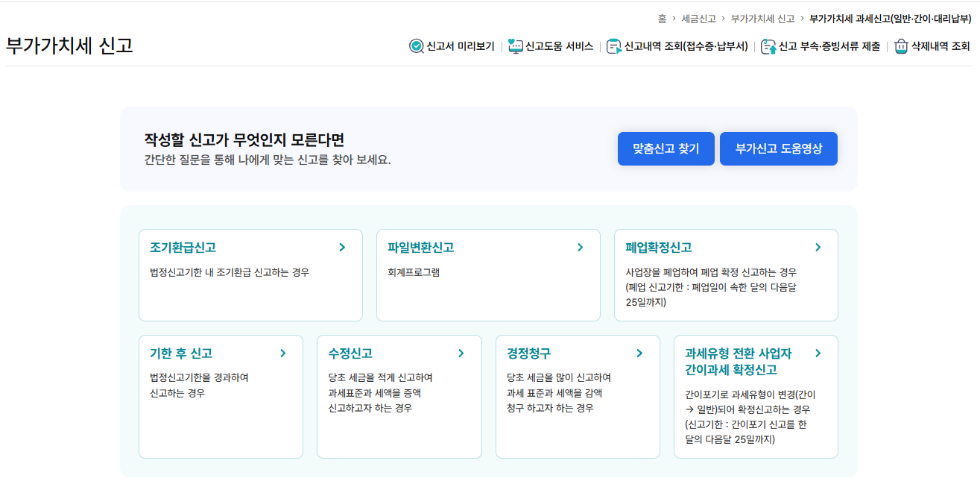Screen dimensions: 980x487
Task: Click text 법정신고기한을 경과하여
Action: coord(199,377)
